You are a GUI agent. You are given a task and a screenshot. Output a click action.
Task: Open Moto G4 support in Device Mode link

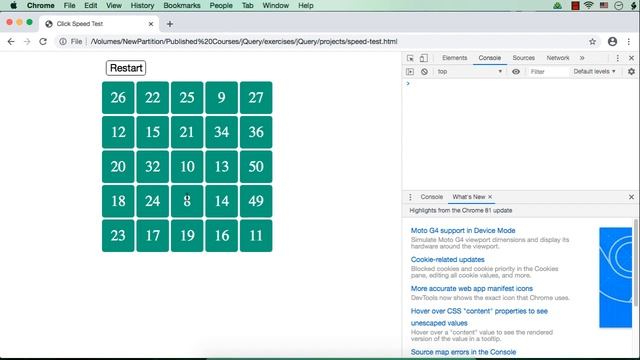463,231
